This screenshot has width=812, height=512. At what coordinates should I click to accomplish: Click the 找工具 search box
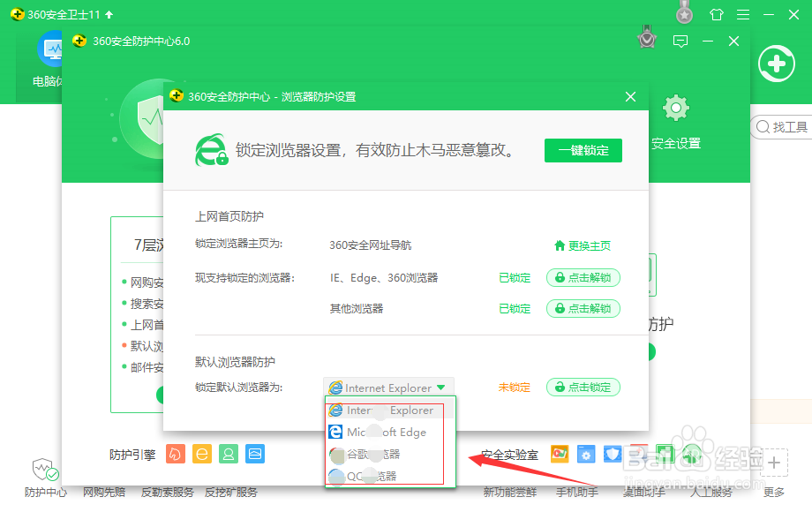tap(782, 127)
